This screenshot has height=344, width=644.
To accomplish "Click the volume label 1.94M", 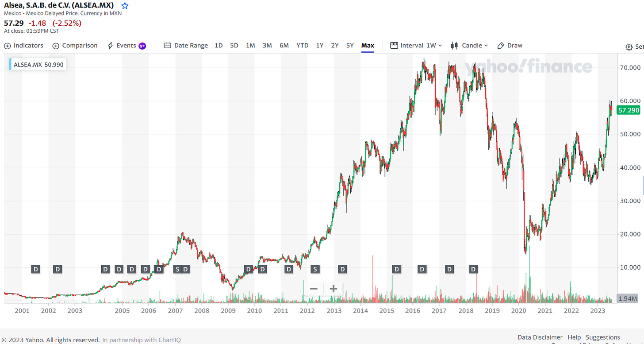I will pyautogui.click(x=628, y=299).
